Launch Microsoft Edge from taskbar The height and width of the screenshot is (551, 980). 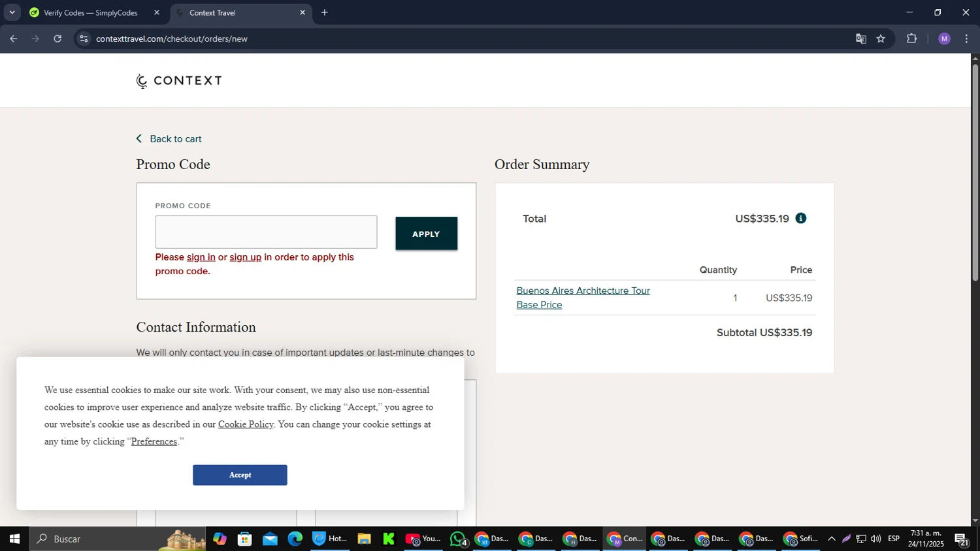coord(295,539)
